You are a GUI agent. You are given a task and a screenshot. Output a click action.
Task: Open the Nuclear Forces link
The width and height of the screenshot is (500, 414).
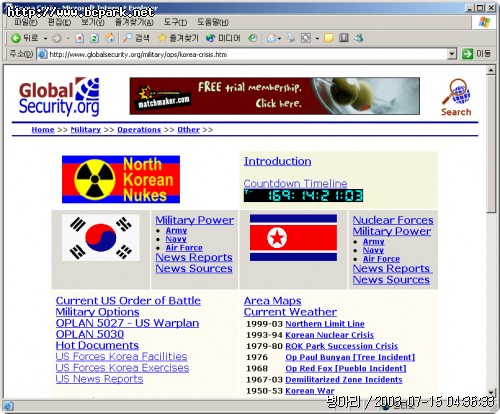click(393, 220)
